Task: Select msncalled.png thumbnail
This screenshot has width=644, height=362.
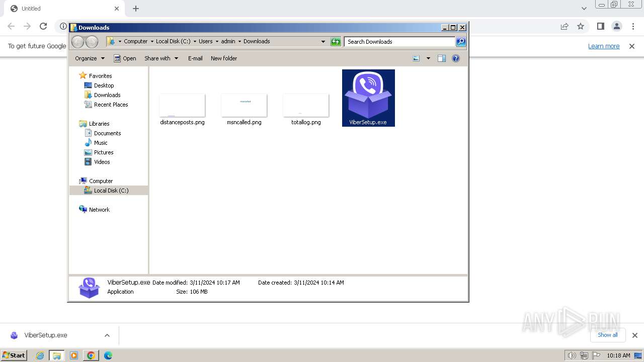Action: tap(244, 105)
